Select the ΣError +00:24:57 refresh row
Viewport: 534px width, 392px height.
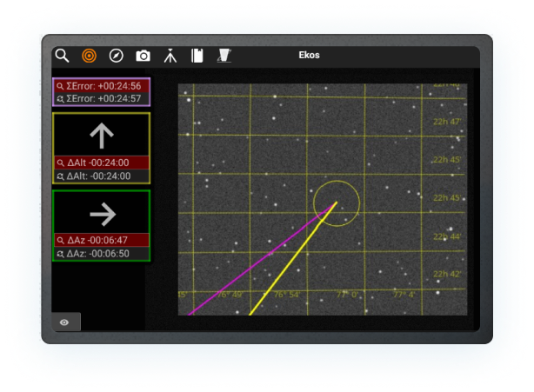[102, 99]
